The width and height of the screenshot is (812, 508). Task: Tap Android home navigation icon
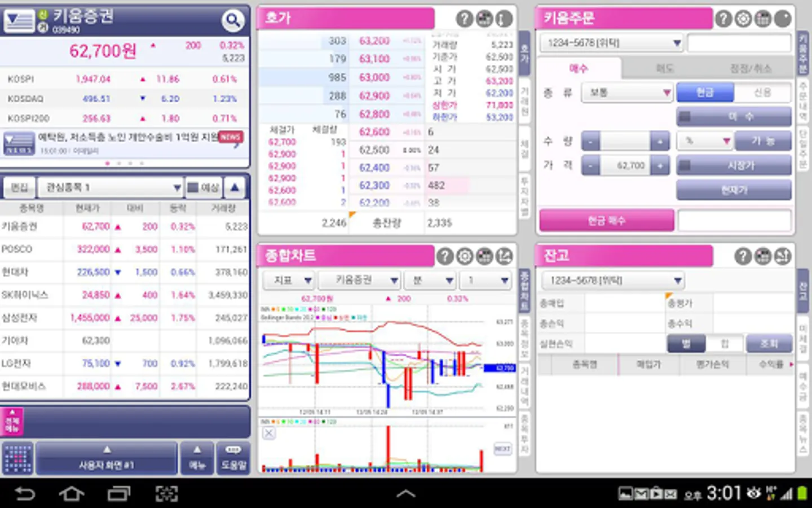(x=72, y=494)
